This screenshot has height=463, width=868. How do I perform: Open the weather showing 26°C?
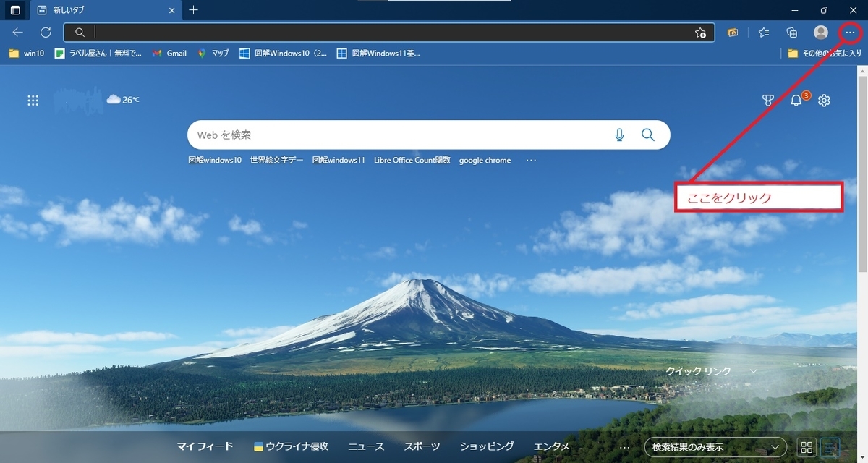point(123,99)
